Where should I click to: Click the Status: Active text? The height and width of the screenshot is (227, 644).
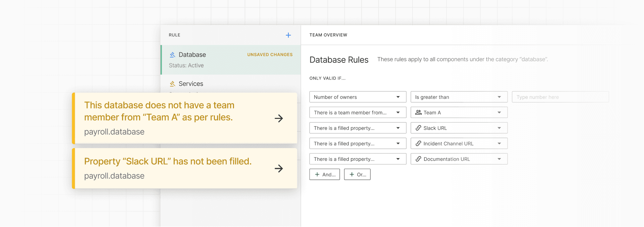186,65
